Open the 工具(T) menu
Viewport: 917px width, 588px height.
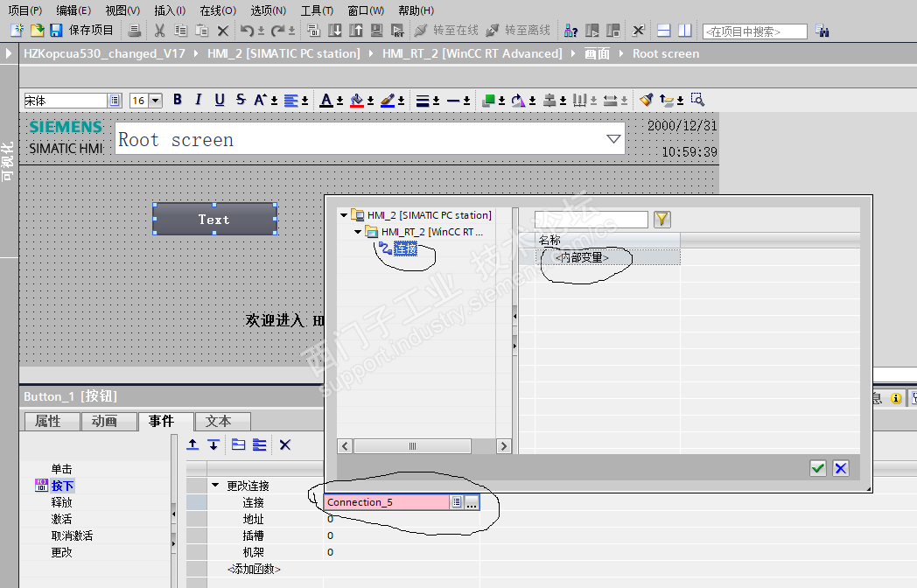click(x=317, y=10)
